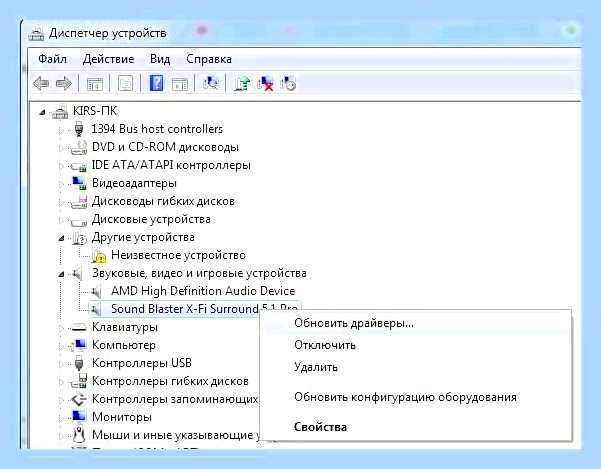This screenshot has height=469, width=601.
Task: Click the IDE ATA/ATAPI контроллеры icon
Action: coord(79,166)
